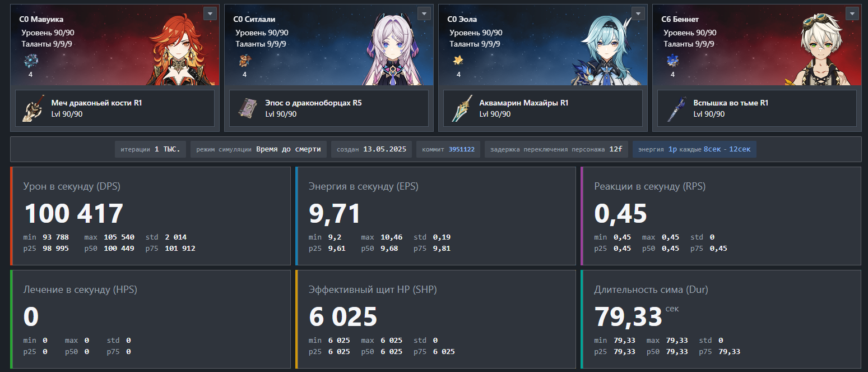Click the EPS max value 10,46
This screenshot has height=372, width=868.
(x=391, y=237)
